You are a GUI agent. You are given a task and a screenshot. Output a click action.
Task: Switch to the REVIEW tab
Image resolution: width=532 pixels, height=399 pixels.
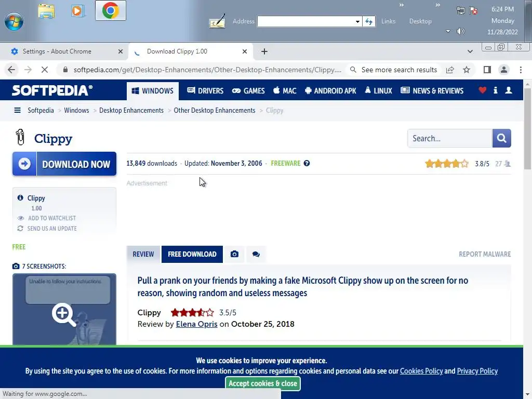[x=143, y=254]
